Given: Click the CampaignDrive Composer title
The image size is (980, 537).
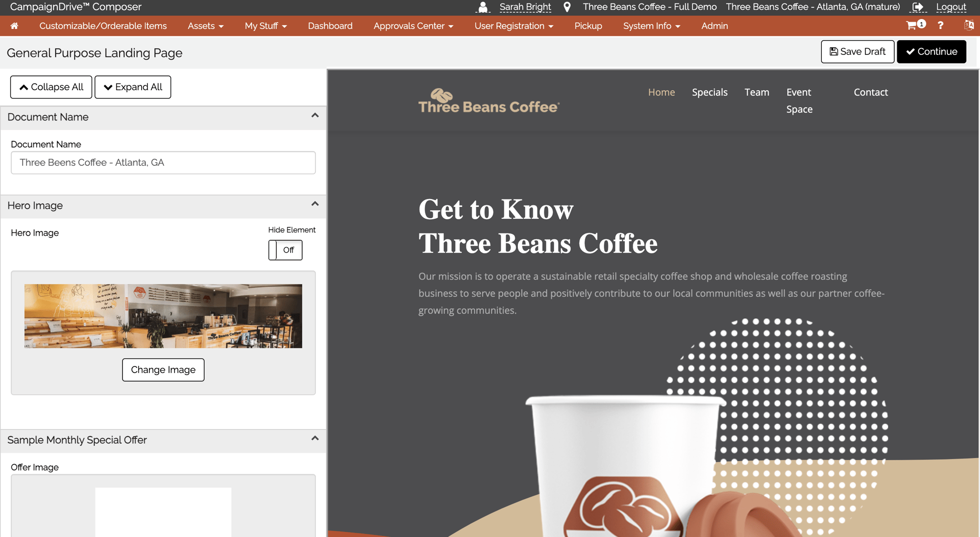Looking at the screenshot, I should tap(75, 7).
